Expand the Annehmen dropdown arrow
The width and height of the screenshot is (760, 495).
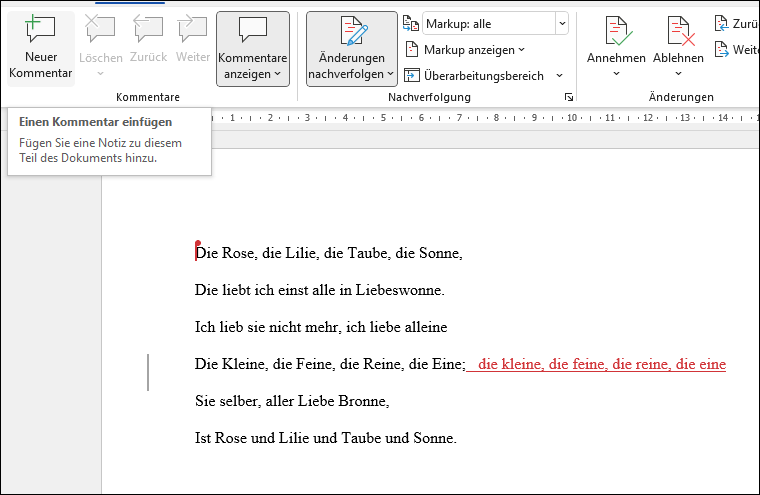[617, 74]
